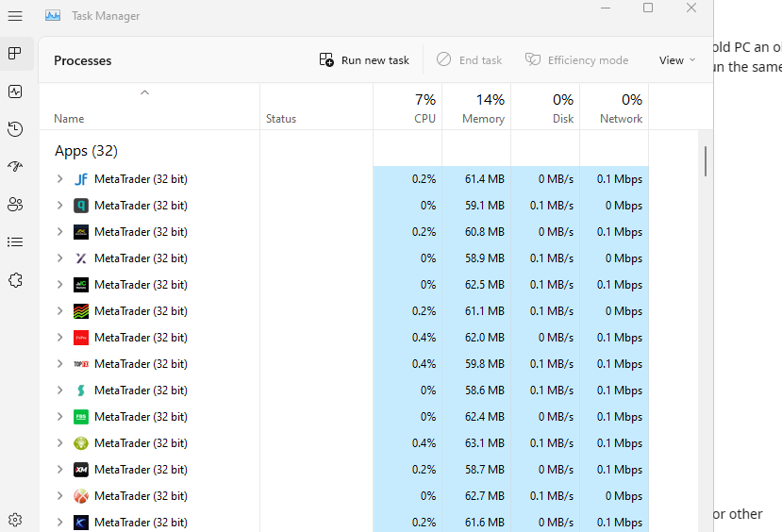This screenshot has height=532, width=782.
Task: Click the Task Manager title bar app icon
Action: point(53,15)
